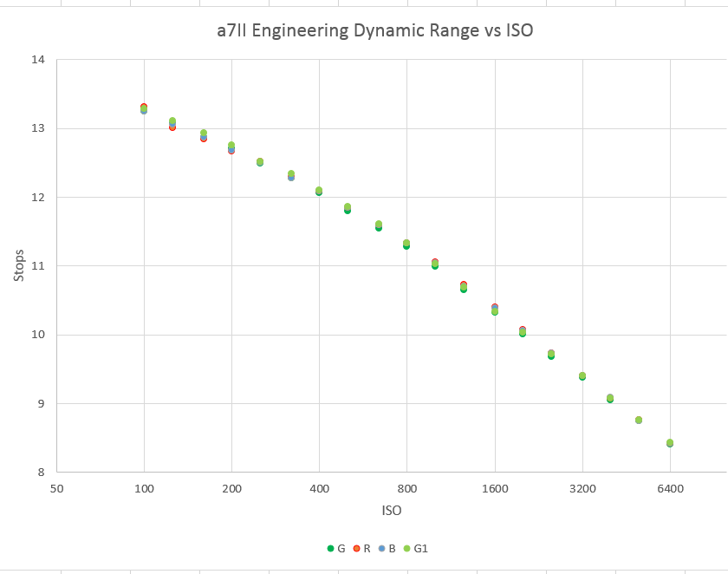Screen dimensions: 728x574
Task: Click the 400 label on the ISO axis
Action: point(320,488)
